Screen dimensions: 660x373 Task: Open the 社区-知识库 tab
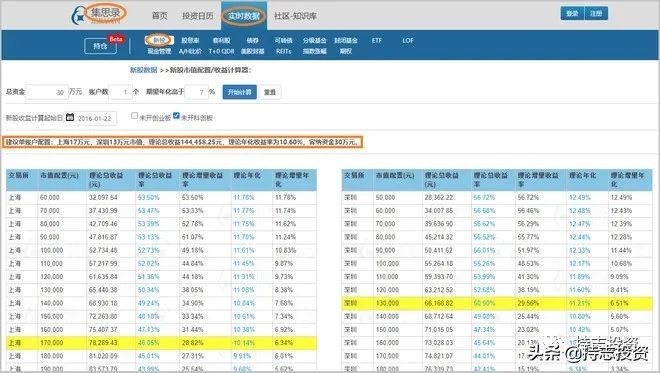point(295,16)
